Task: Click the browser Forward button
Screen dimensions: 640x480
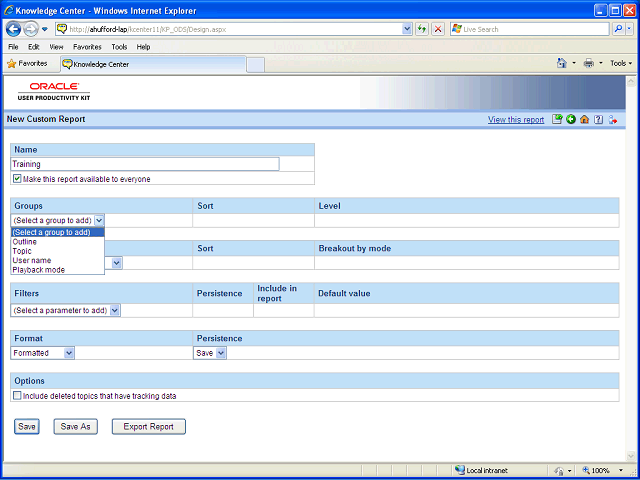Action: tap(31, 29)
